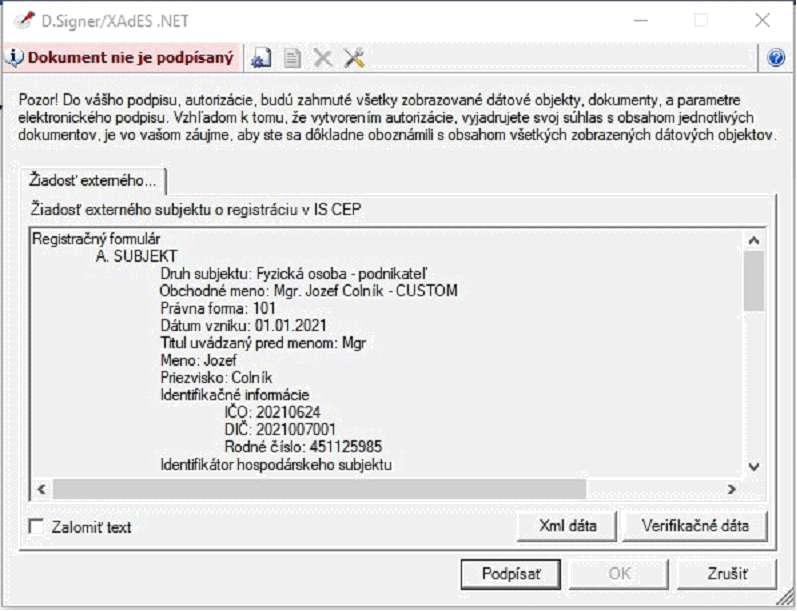The width and height of the screenshot is (797, 611).
Task: Click the info icon beside 'Dokument nie je podpísaný'
Action: click(15, 57)
